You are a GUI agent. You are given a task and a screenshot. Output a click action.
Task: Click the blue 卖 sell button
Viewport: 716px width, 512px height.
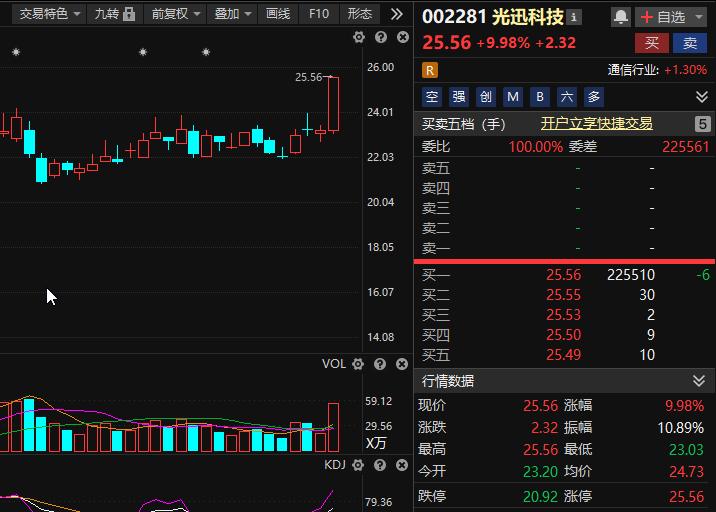click(x=690, y=43)
